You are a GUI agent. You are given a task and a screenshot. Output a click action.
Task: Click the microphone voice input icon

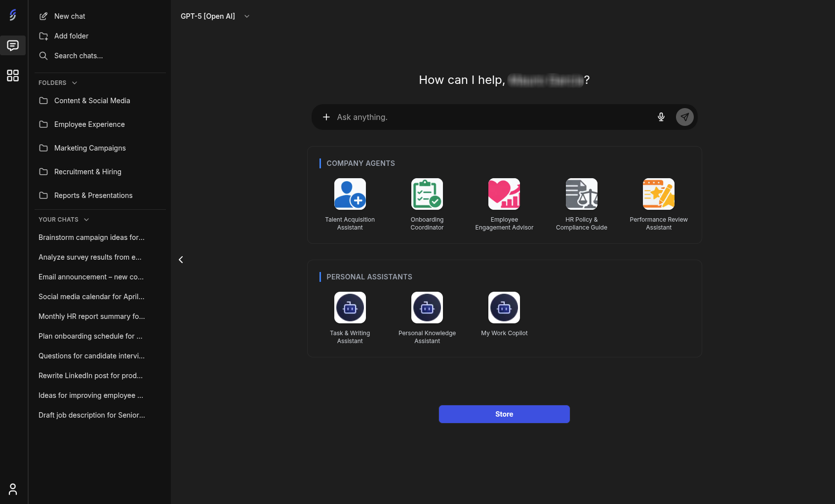661,117
